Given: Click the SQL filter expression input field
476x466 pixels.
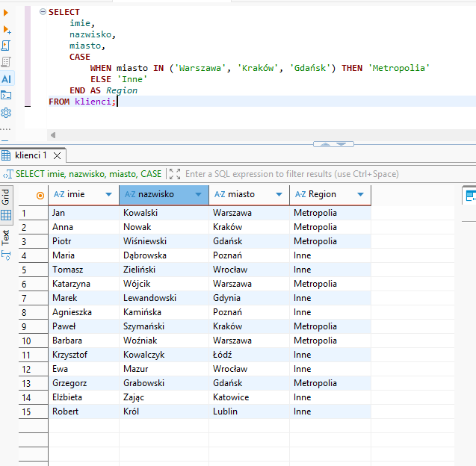Looking at the screenshot, I should click(291, 174).
